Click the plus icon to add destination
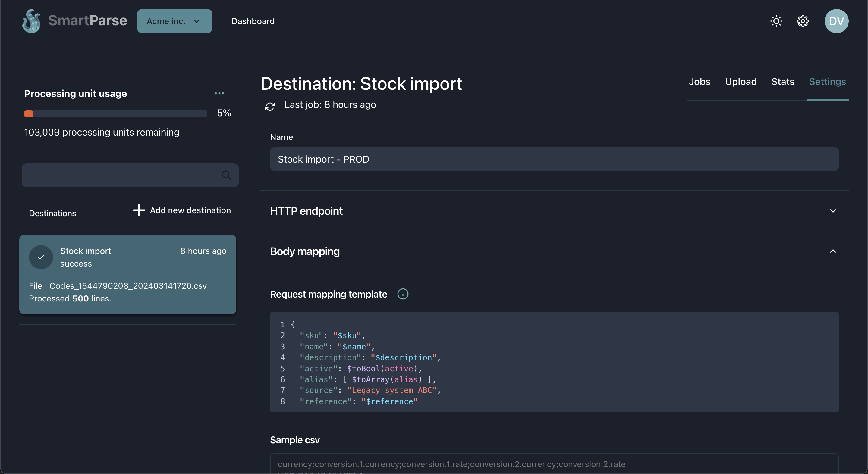 (139, 210)
